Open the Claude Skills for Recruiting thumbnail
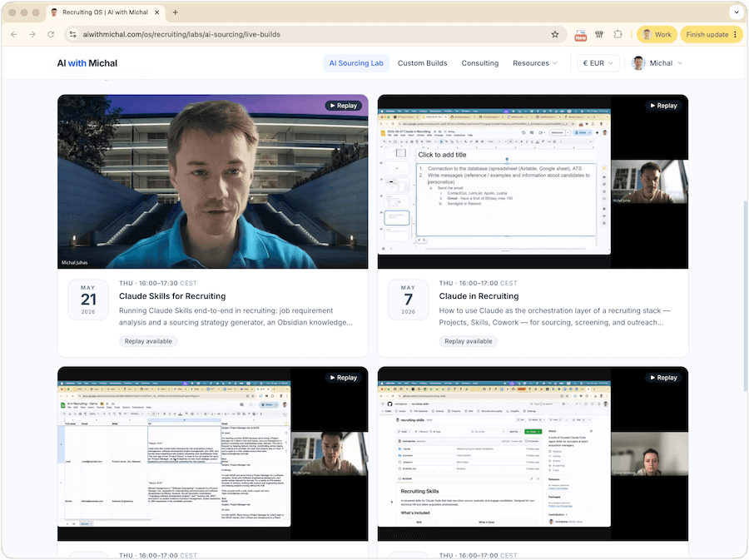 (212, 181)
